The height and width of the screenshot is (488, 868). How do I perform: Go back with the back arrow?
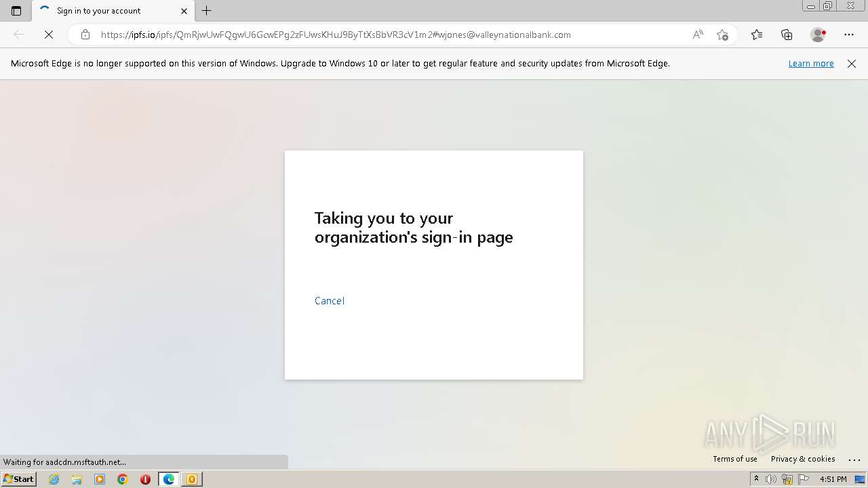(19, 35)
